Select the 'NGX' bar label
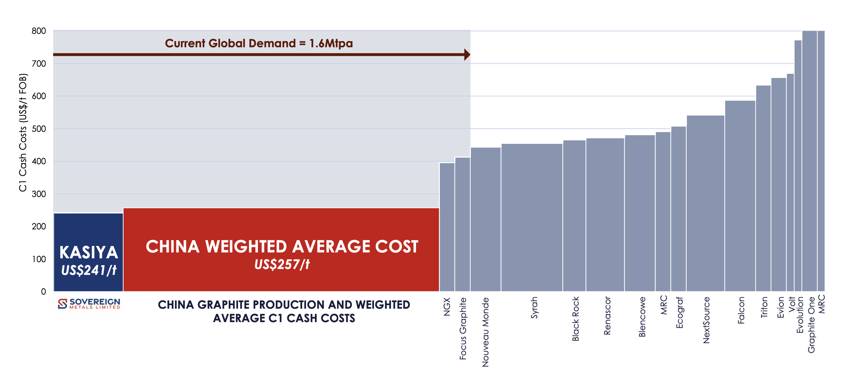Screen dimensions: 868x378 tap(447, 307)
